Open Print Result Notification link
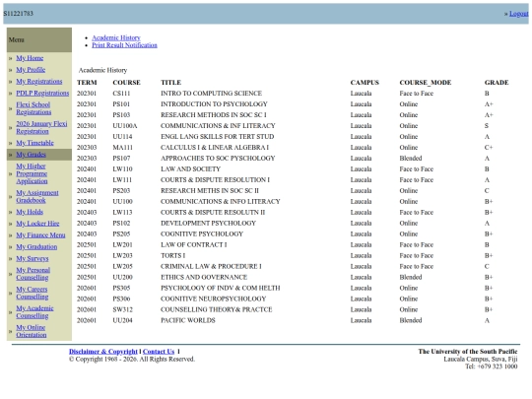532x399 pixels. (124, 45)
